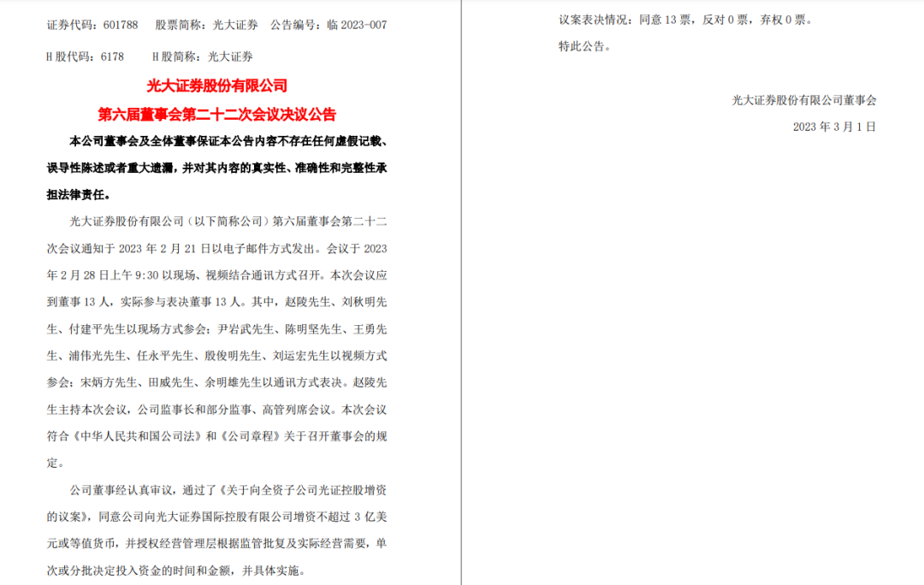Click the final line '次或分批决定投入资金的时间和金额'
This screenshot has width=924, height=585.
(x=176, y=570)
